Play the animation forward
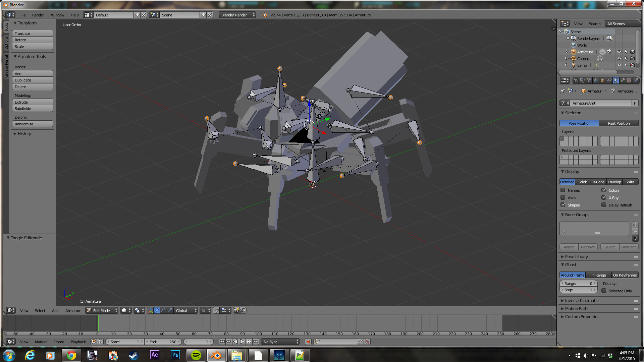 tap(242, 342)
